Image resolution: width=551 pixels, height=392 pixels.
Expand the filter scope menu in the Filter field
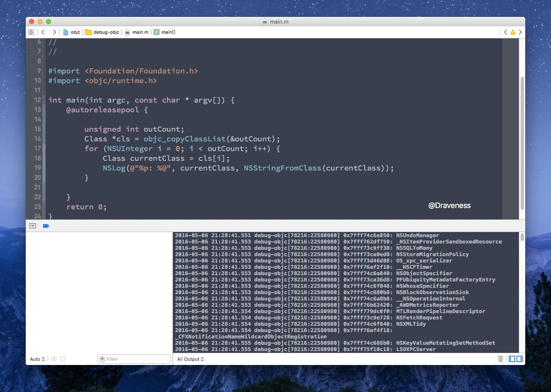102,359
